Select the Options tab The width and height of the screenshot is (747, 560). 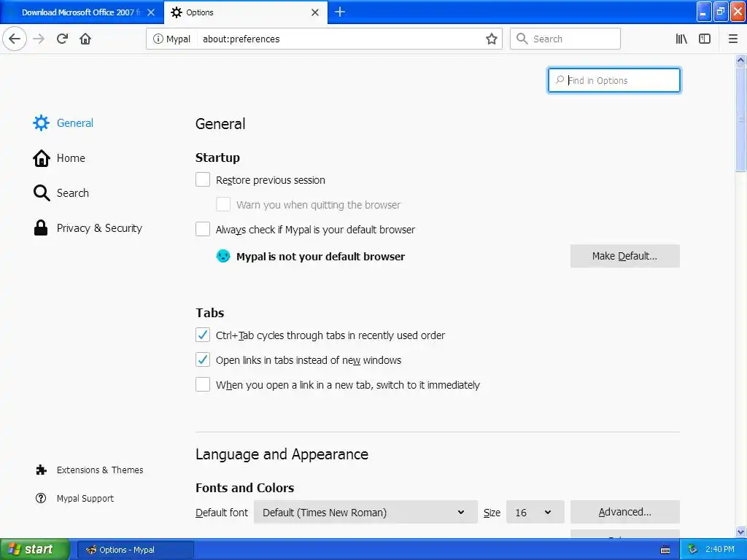[x=245, y=12]
